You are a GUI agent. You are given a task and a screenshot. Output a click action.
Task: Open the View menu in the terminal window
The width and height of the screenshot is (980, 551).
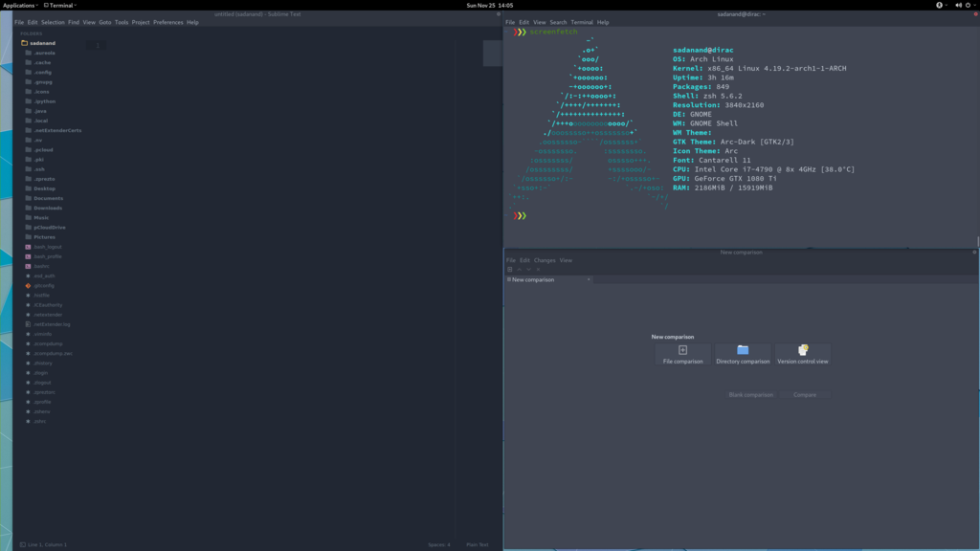pos(539,23)
